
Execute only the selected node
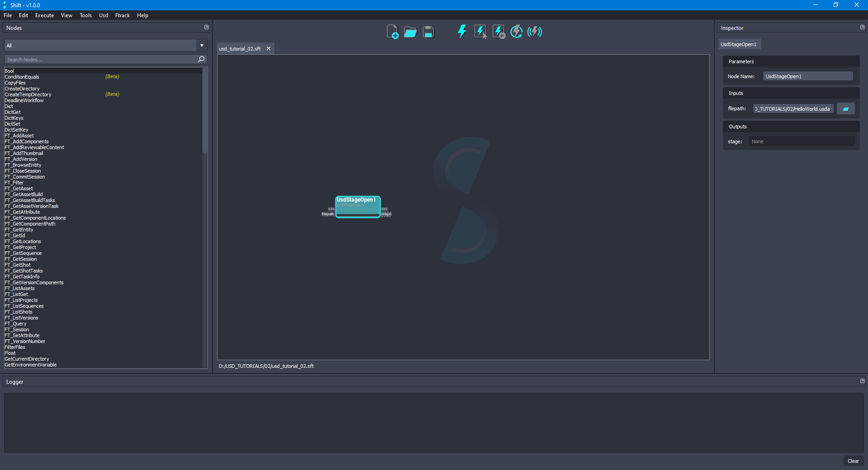tap(480, 31)
